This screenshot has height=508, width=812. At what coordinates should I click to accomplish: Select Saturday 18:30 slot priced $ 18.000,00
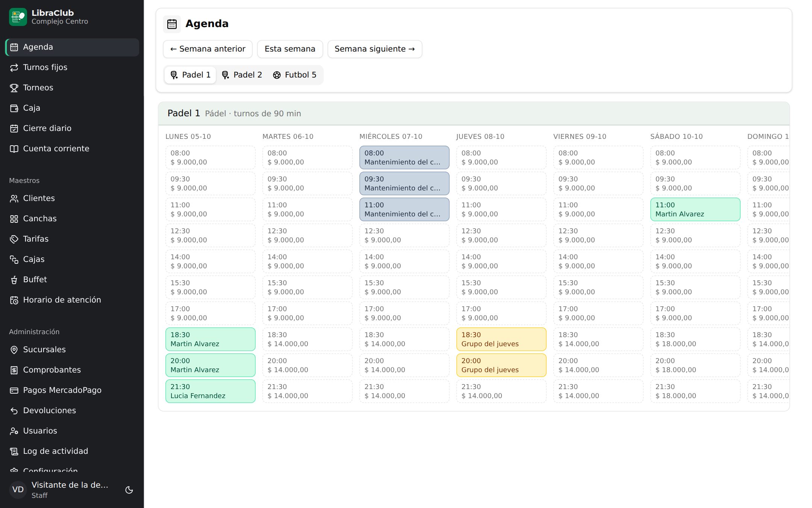click(695, 339)
